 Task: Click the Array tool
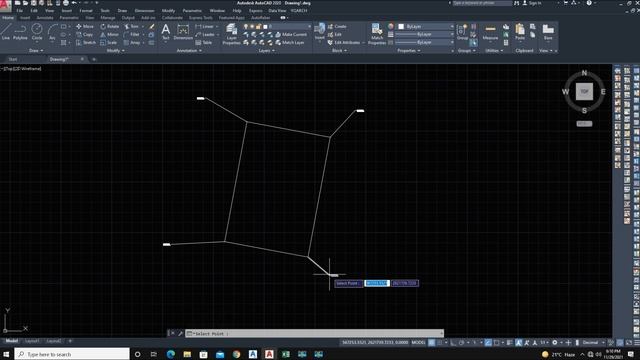(132, 42)
